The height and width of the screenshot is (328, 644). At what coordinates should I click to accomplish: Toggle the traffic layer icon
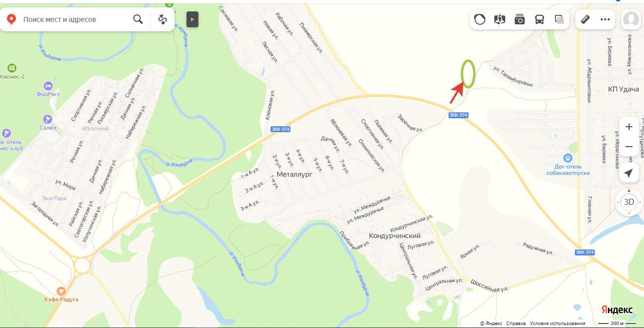(480, 19)
